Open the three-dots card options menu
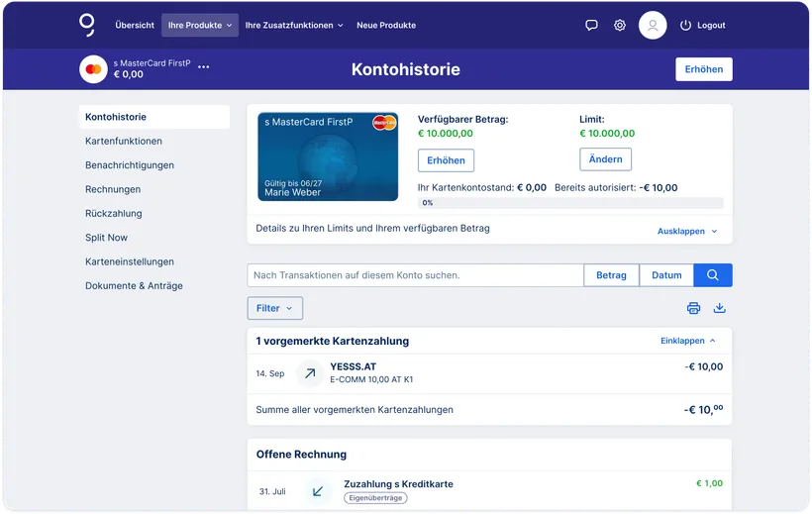Viewport: 812px width, 514px height. click(204, 66)
